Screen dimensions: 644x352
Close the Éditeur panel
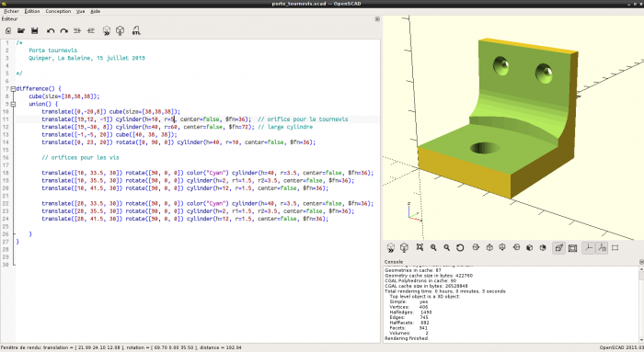point(377,19)
